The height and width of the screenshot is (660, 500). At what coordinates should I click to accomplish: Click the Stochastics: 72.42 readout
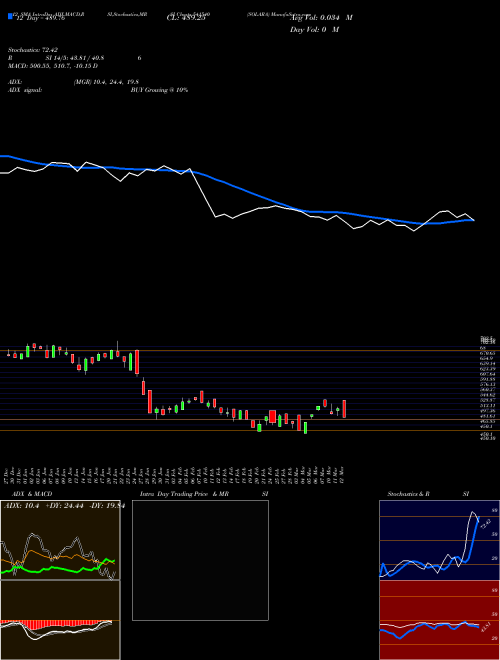pyautogui.click(x=27, y=50)
